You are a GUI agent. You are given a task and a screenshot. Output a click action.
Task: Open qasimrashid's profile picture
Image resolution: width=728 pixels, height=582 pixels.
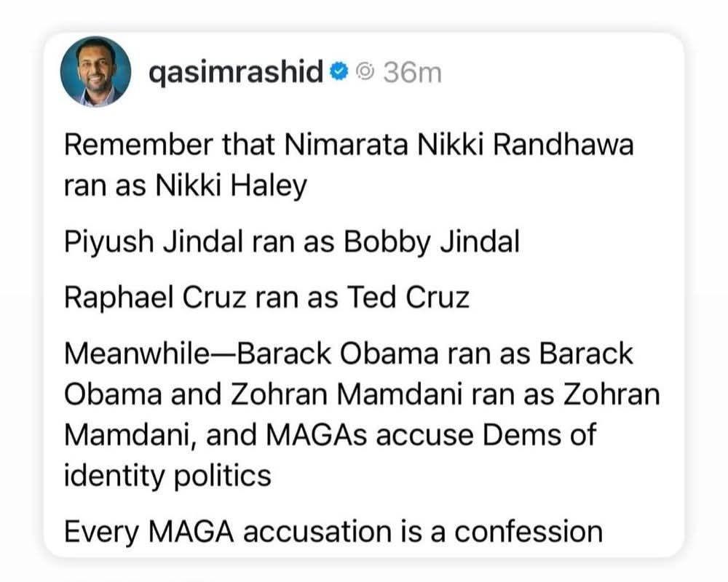pyautogui.click(x=95, y=72)
